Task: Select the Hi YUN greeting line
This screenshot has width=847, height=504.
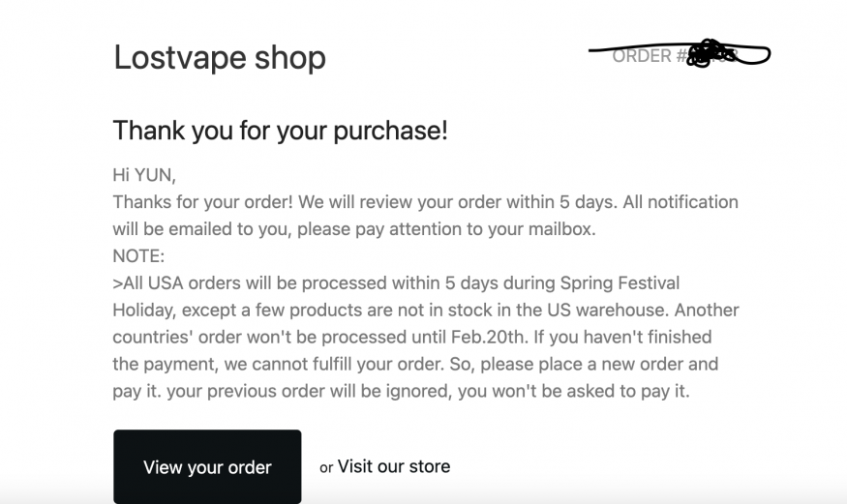Action: [x=144, y=175]
